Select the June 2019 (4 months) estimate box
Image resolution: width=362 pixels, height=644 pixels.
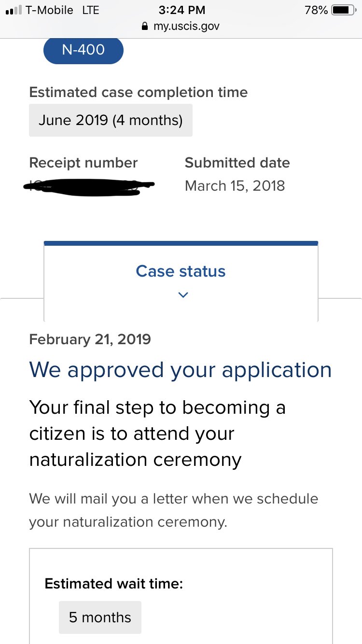pyautogui.click(x=111, y=120)
